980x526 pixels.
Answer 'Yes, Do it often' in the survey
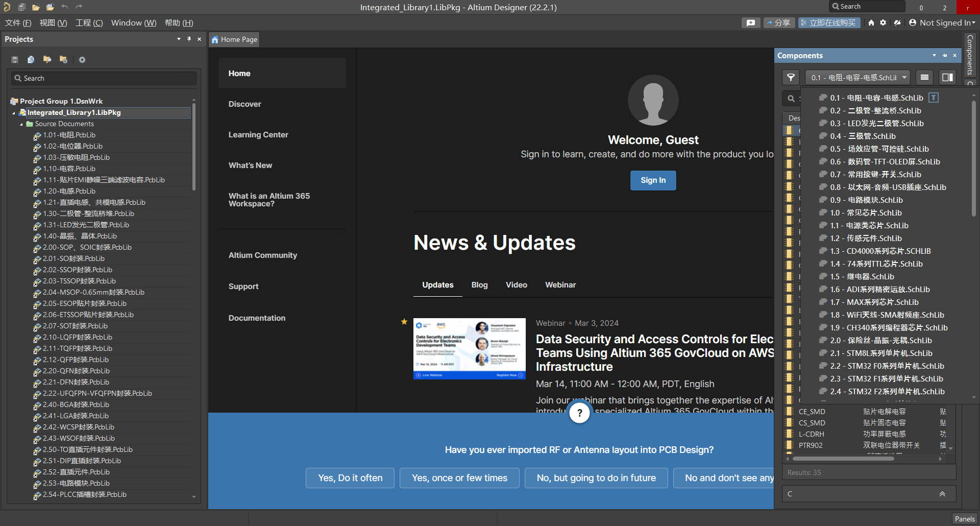(x=350, y=478)
